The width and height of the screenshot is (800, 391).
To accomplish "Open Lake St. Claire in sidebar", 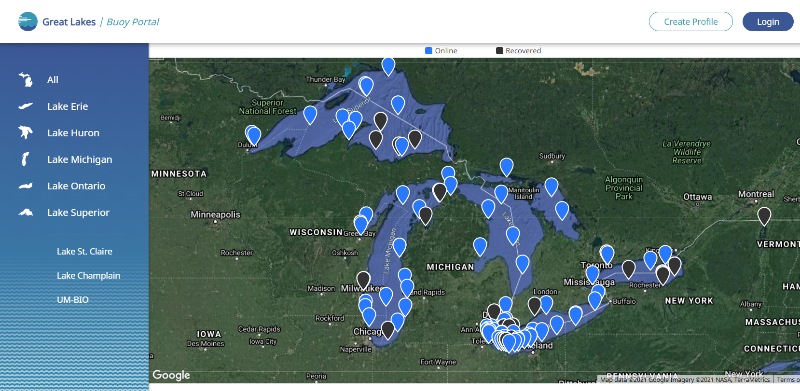I will coord(85,252).
